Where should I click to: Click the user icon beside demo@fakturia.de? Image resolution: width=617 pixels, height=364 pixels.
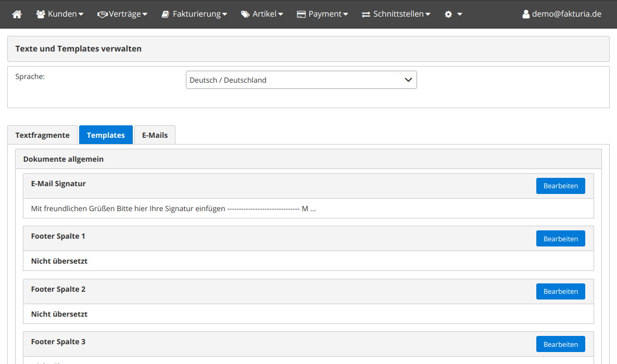pyautogui.click(x=526, y=15)
